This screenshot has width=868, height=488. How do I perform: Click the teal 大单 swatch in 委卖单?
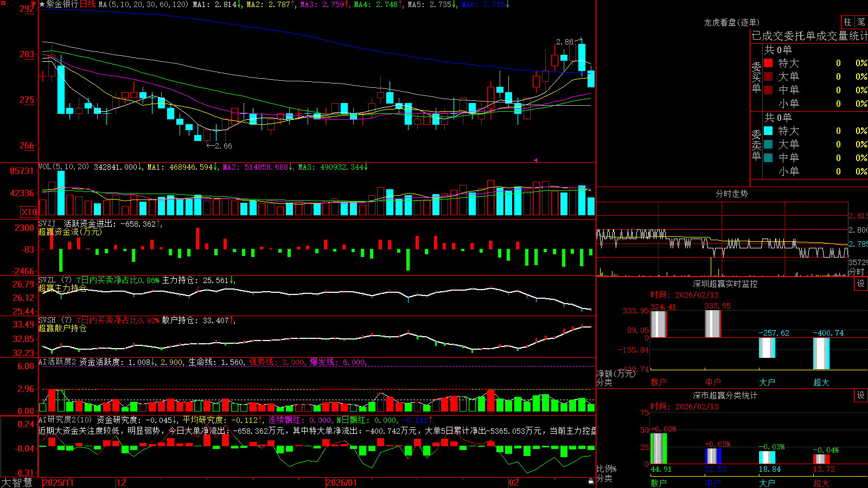pyautogui.click(x=768, y=144)
